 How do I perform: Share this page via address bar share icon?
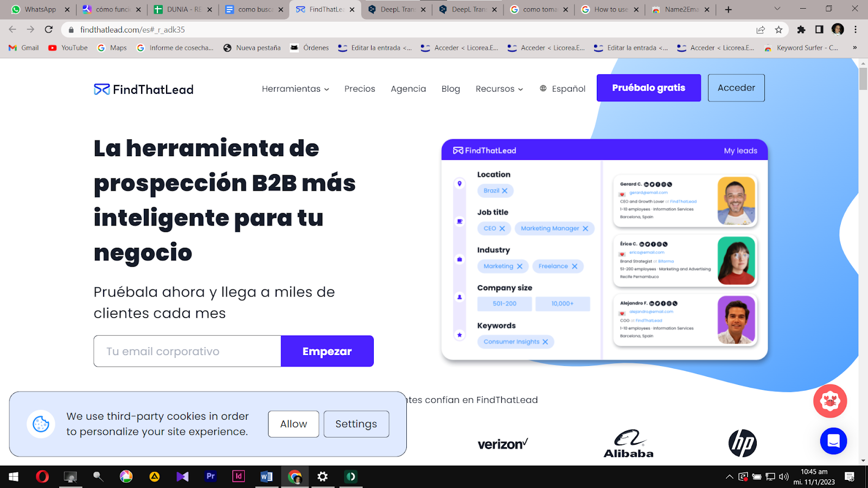(x=761, y=30)
